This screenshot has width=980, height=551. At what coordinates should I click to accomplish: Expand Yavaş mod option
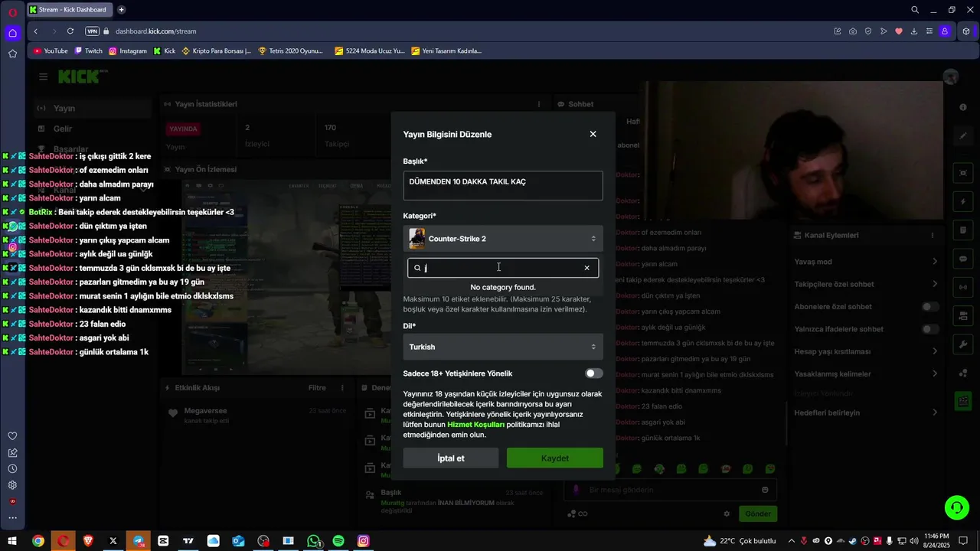point(865,262)
